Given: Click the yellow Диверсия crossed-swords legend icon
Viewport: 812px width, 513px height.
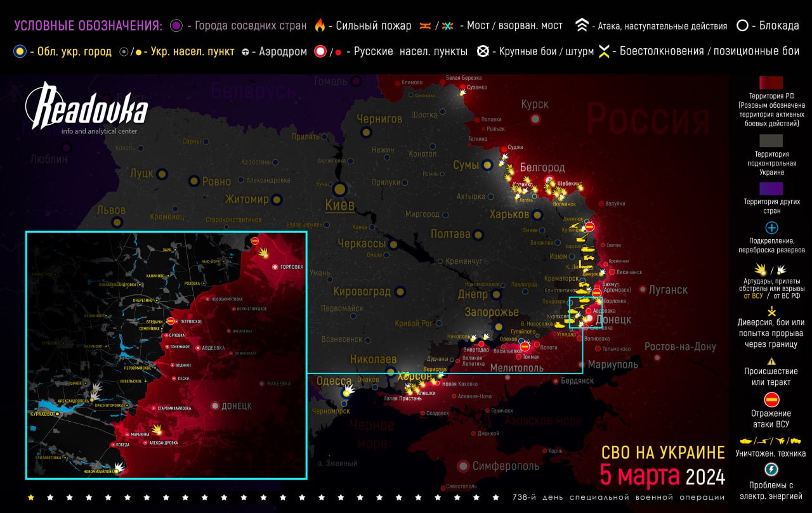Looking at the screenshot, I should pyautogui.click(x=771, y=311).
